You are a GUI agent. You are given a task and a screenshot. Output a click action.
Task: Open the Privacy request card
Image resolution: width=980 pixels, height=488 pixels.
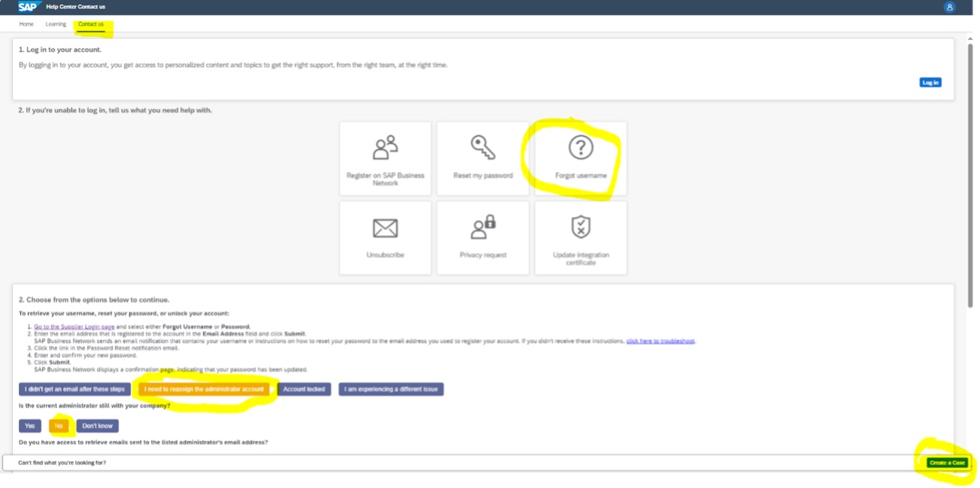tap(482, 238)
